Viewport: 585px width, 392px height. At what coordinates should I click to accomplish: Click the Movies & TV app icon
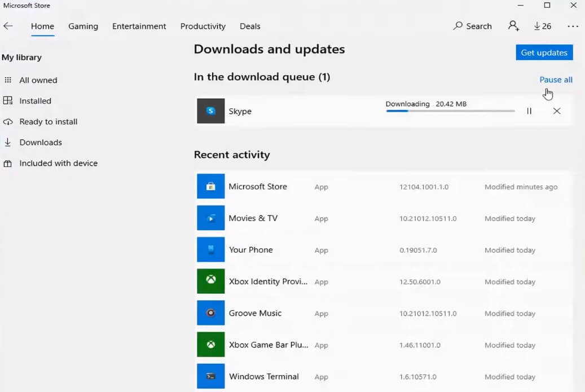point(211,218)
